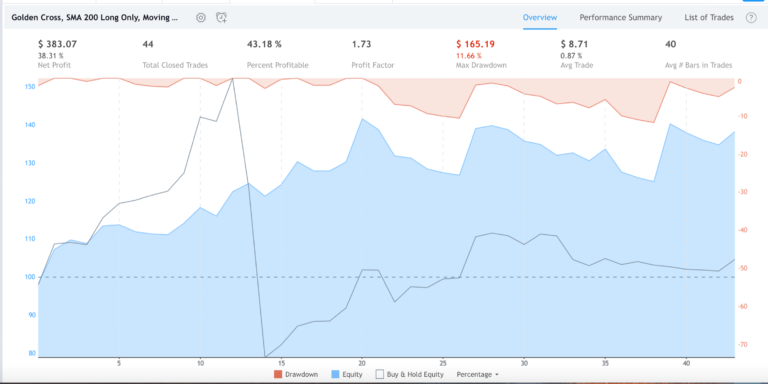Toggle the Equity legend checkbox
The height and width of the screenshot is (384, 768).
coord(335,374)
